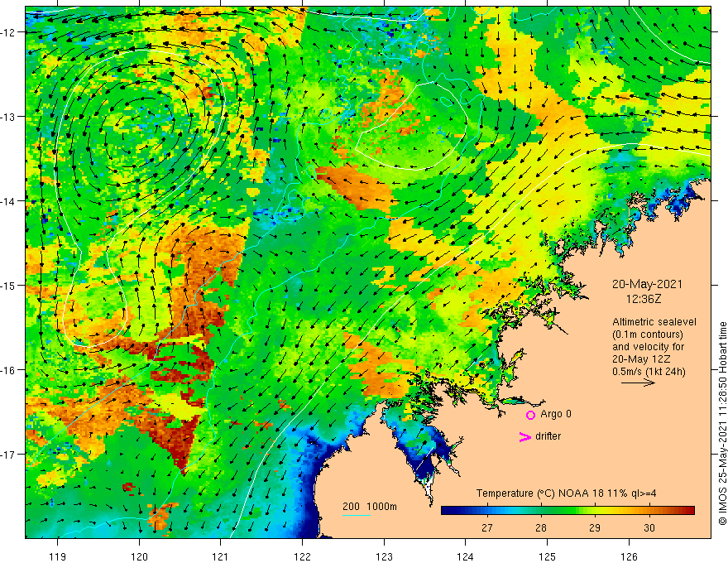Click the latitude label -13
The height and width of the screenshot is (563, 728).
[9, 117]
